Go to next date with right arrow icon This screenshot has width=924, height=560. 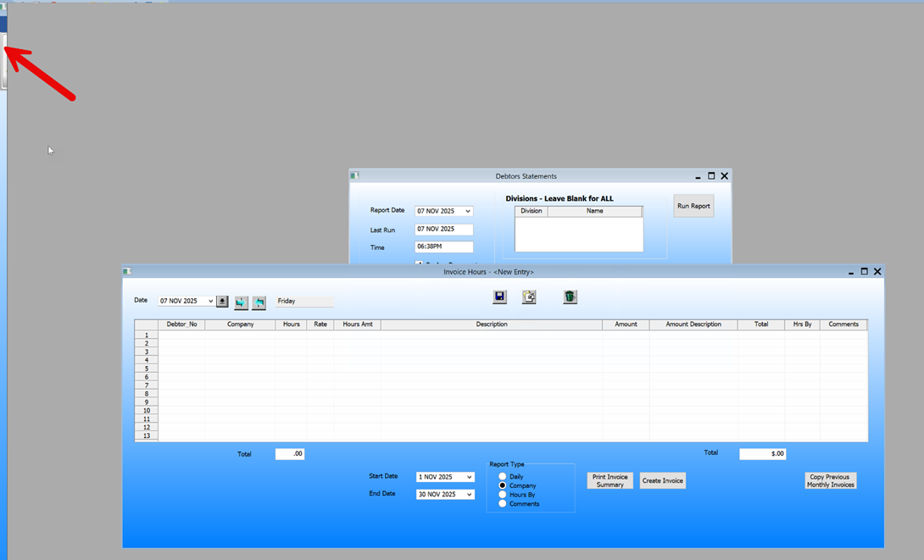coord(241,302)
